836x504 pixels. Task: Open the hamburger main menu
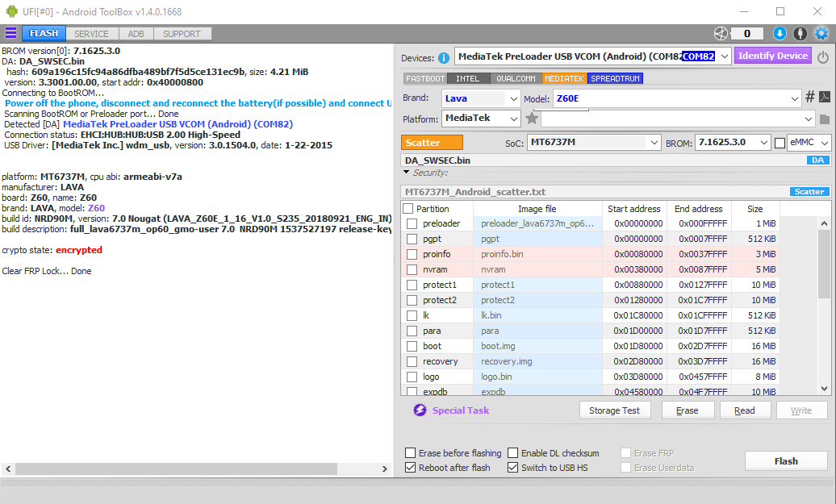tap(10, 33)
